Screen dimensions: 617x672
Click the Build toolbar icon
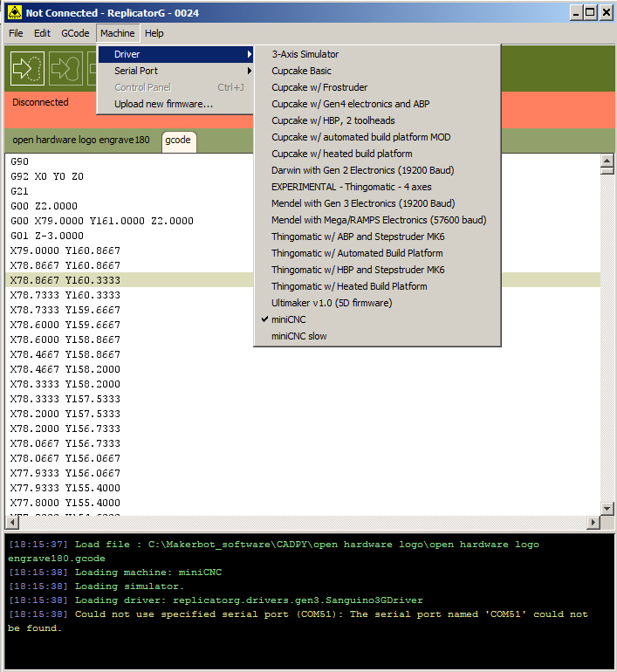[65, 68]
